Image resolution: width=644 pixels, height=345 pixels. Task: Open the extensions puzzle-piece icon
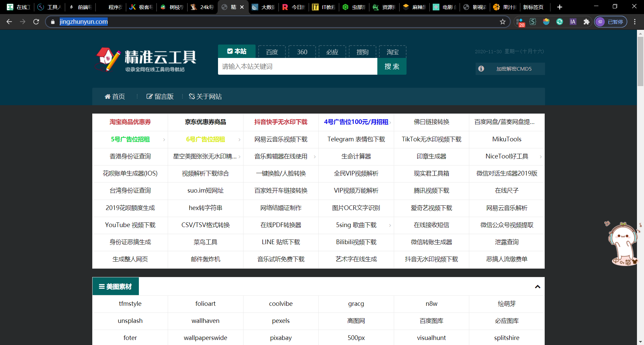point(586,21)
